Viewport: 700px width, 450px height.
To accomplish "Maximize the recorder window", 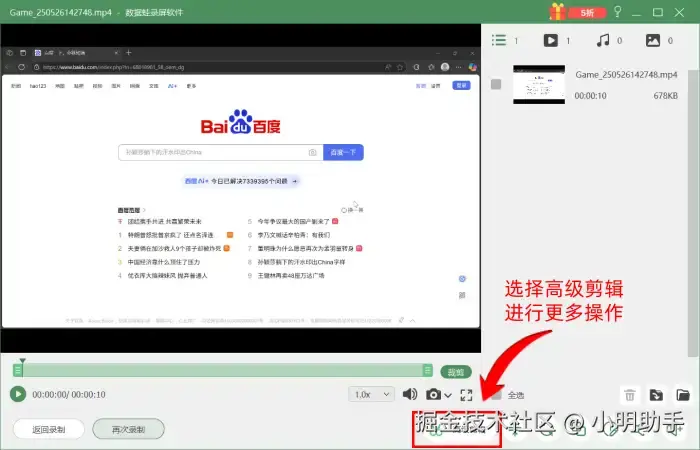I will (658, 12).
